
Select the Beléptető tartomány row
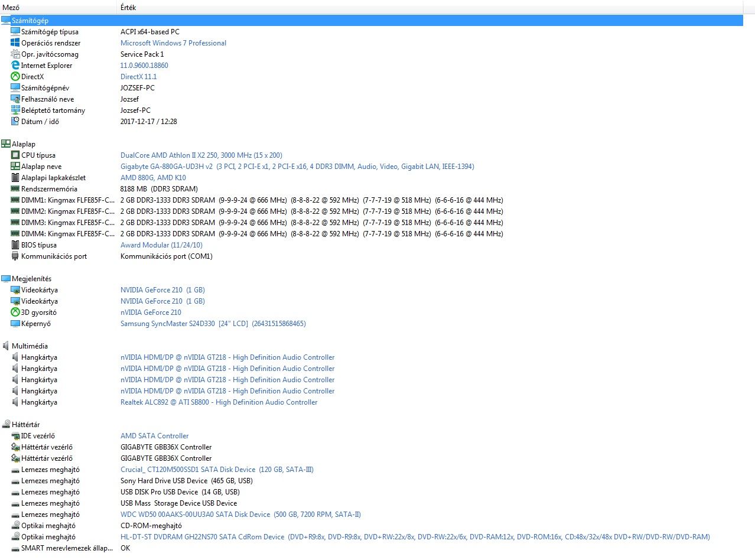(x=372, y=110)
